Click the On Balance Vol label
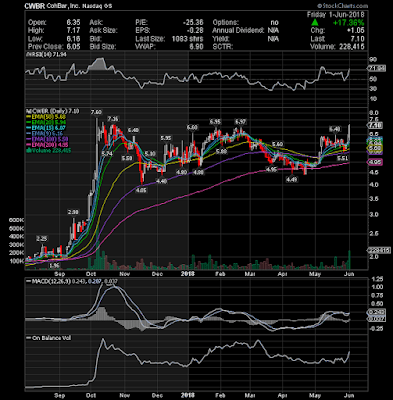 49,338
